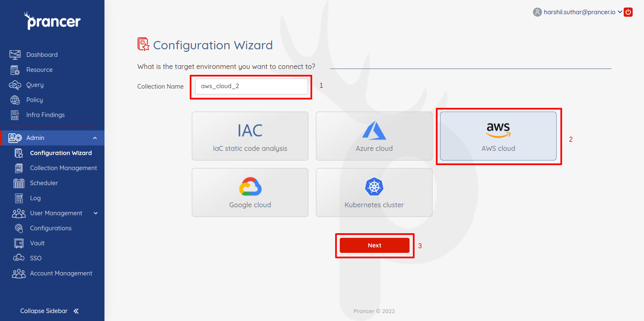Click the red power logout icon

point(628,12)
